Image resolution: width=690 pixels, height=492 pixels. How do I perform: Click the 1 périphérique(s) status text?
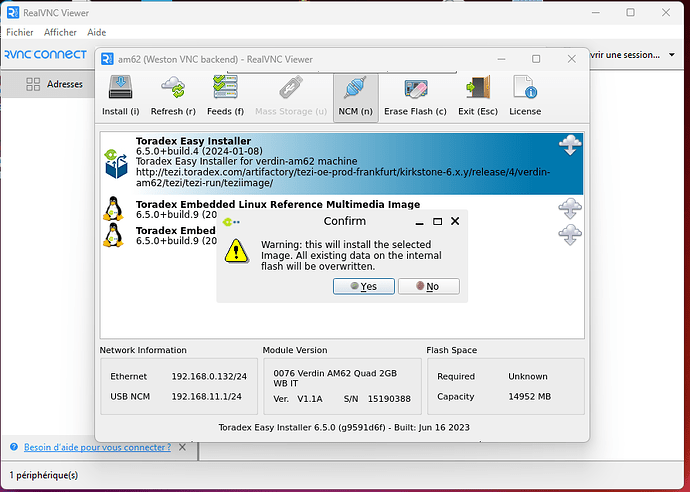(44, 475)
